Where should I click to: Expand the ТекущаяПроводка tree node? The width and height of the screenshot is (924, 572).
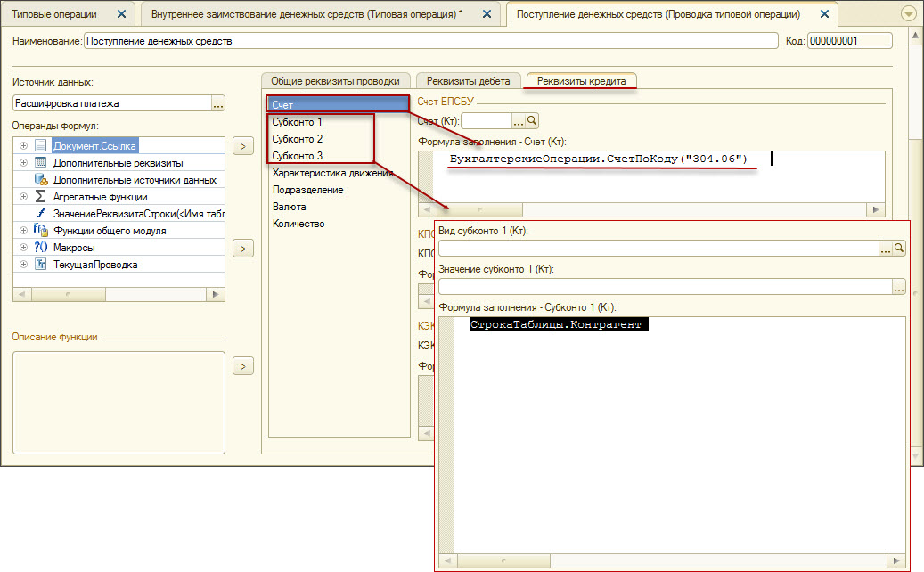(x=23, y=265)
